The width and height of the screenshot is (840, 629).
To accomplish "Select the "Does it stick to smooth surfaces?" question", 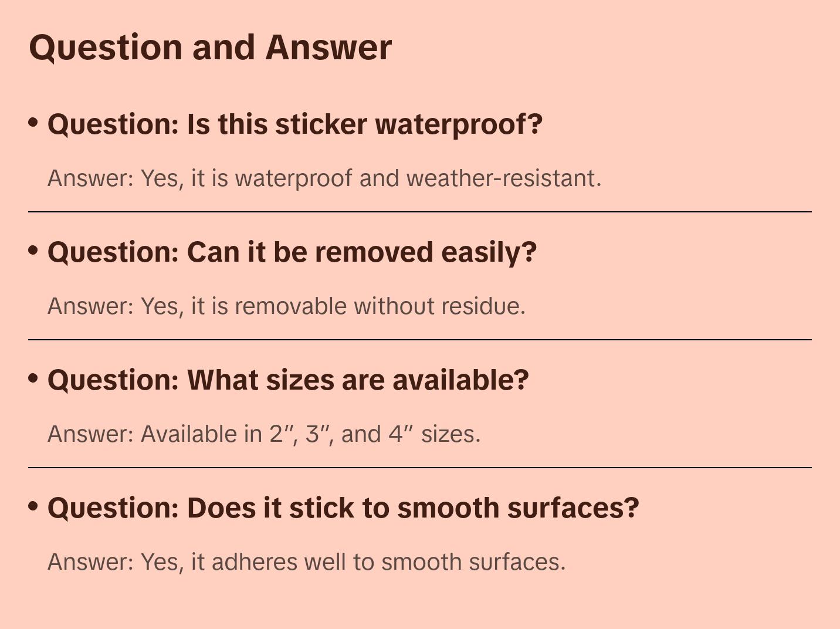I will tap(343, 508).
